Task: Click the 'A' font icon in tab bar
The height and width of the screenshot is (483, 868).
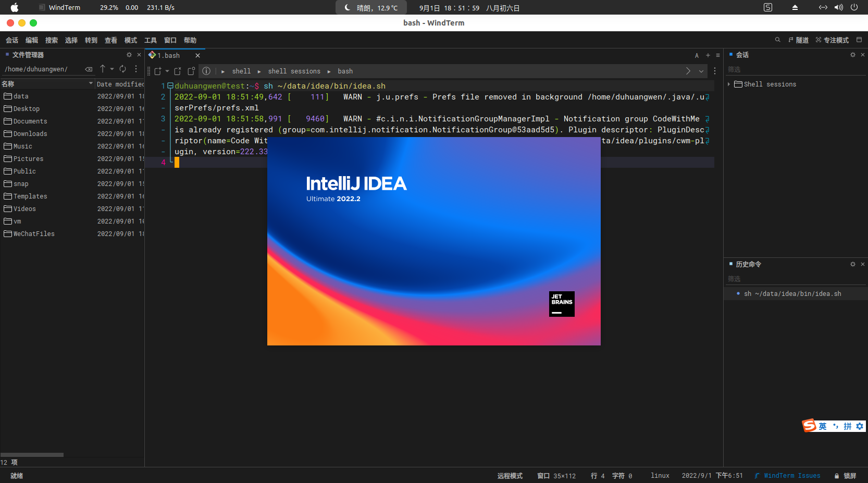Action: pyautogui.click(x=697, y=55)
